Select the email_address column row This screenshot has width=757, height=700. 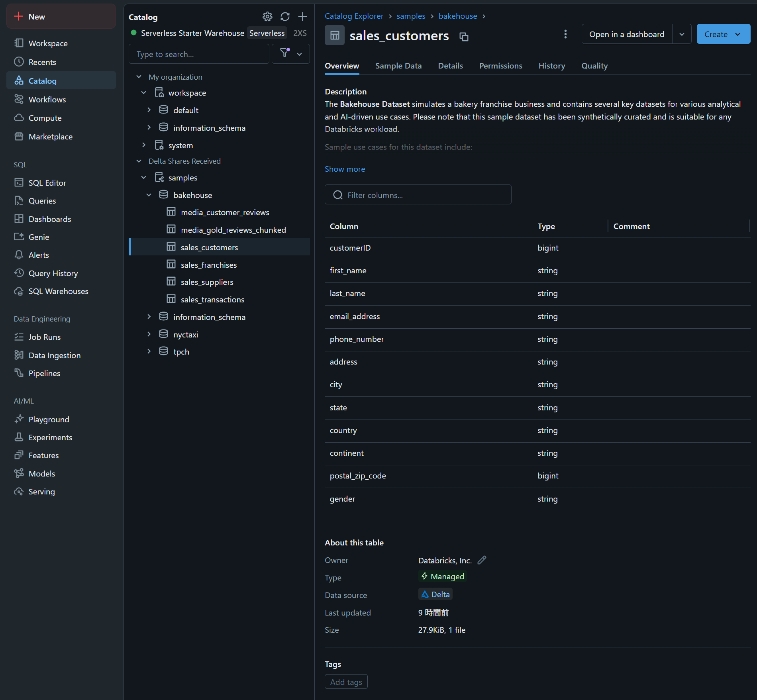(537, 316)
